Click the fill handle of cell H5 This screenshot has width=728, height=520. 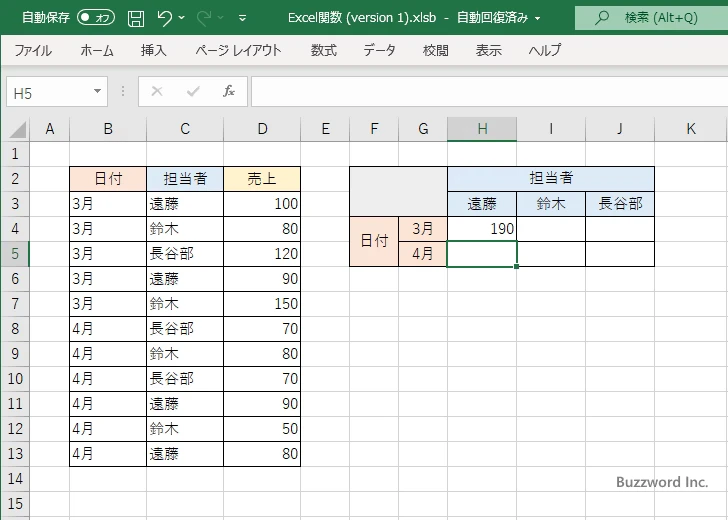pos(516,266)
